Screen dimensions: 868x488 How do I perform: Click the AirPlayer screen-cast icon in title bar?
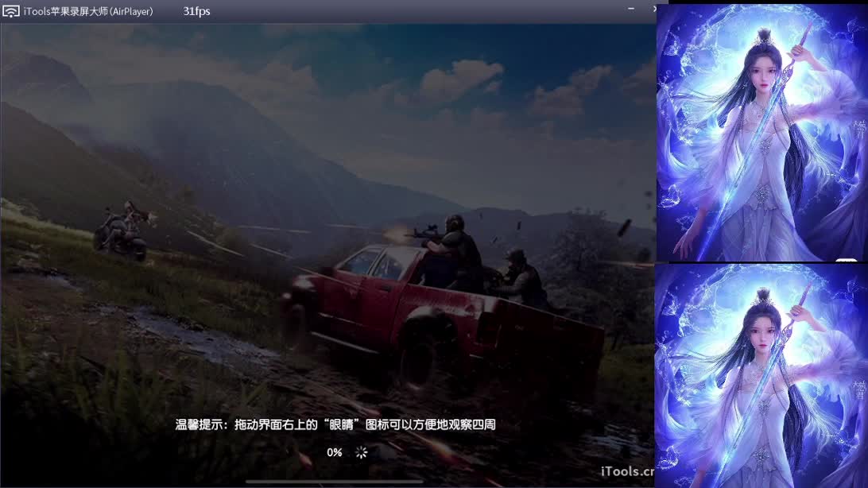(x=10, y=11)
